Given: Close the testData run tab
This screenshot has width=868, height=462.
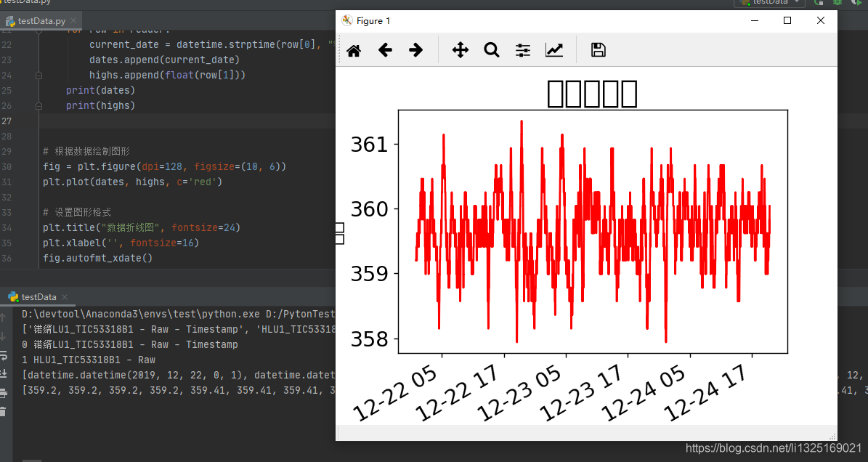Looking at the screenshot, I should click(65, 297).
